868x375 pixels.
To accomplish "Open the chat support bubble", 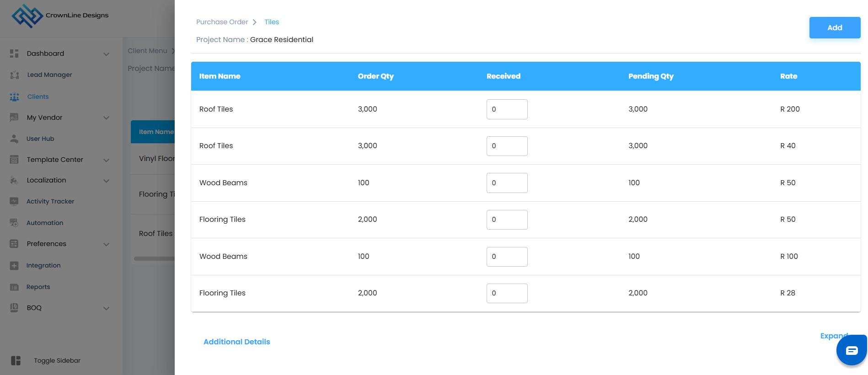I will 852,350.
